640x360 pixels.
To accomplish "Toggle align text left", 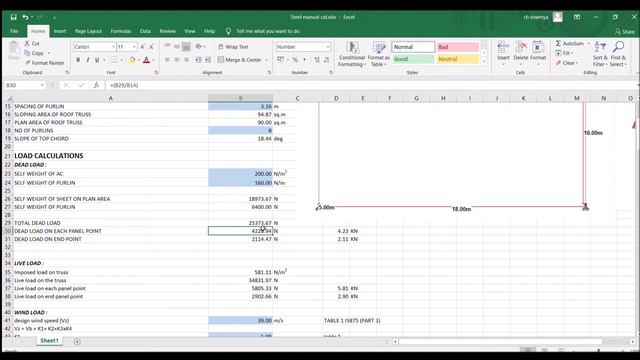I will 167,60.
